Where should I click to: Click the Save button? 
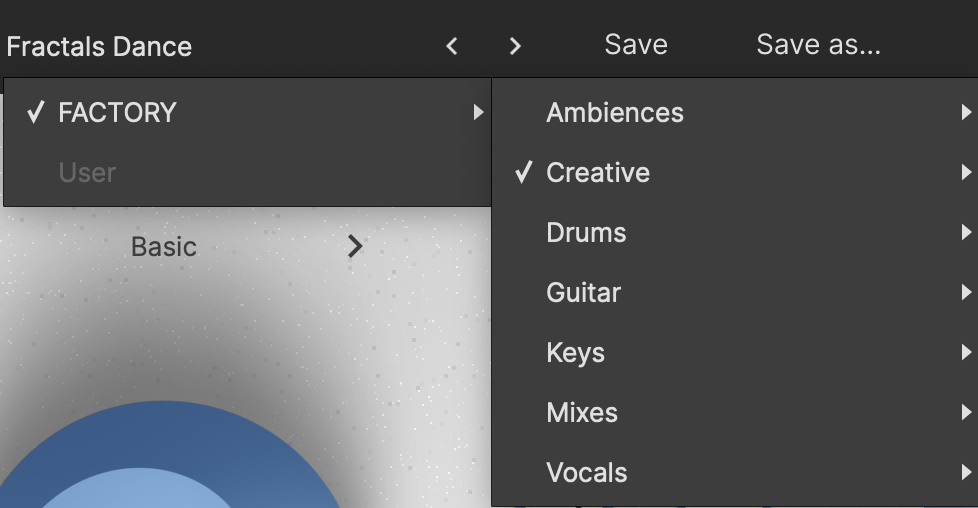tap(636, 45)
